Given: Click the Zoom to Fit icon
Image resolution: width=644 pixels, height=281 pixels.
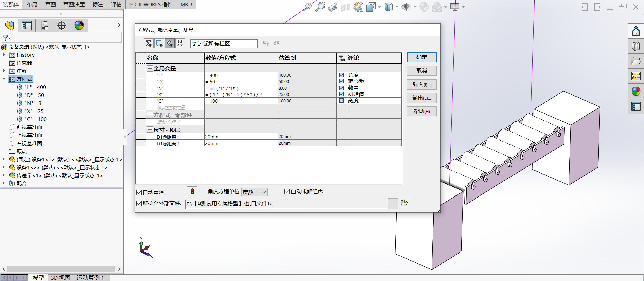Looking at the screenshot, I should 307,7.
